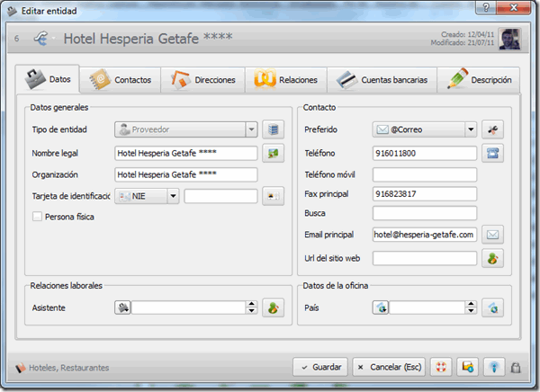Click the telephone icon beside Teléfono
This screenshot has height=392, width=540.
(x=493, y=153)
